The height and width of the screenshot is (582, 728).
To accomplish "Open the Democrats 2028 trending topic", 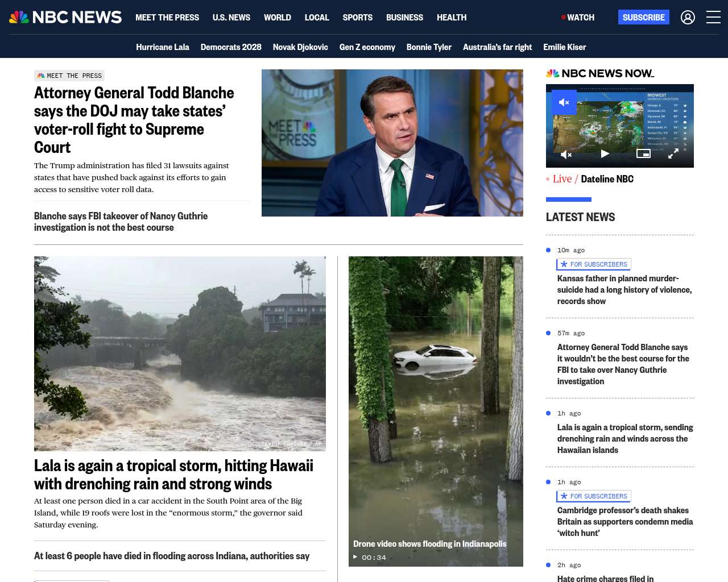I will (231, 47).
